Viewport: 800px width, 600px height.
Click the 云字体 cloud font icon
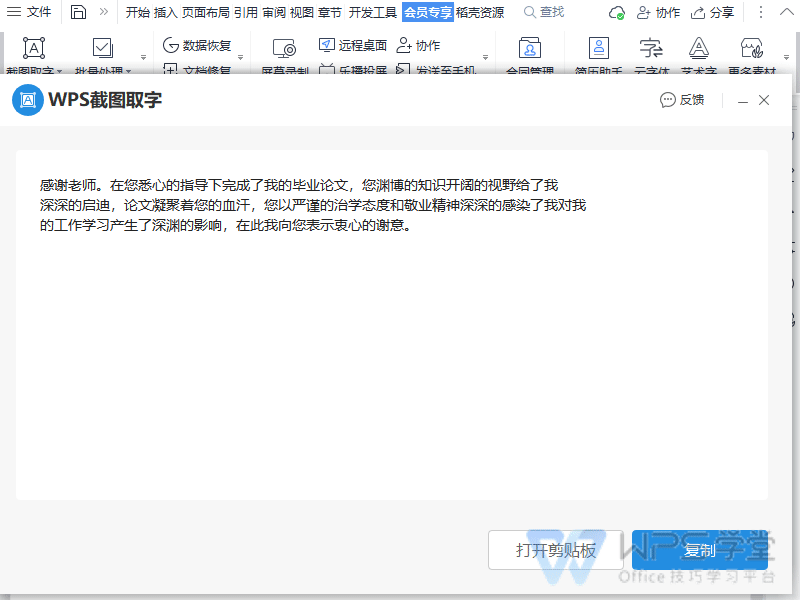point(651,48)
